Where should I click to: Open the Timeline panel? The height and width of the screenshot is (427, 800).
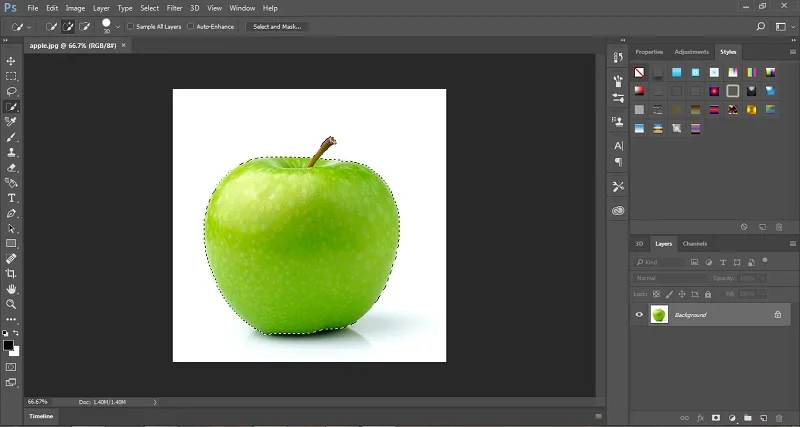tap(41, 416)
